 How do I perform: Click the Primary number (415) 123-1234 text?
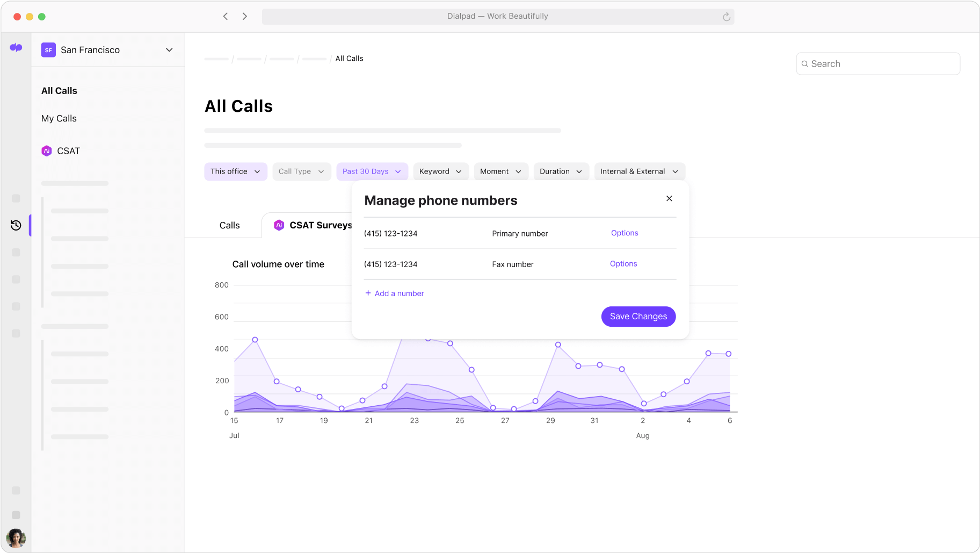pos(390,233)
